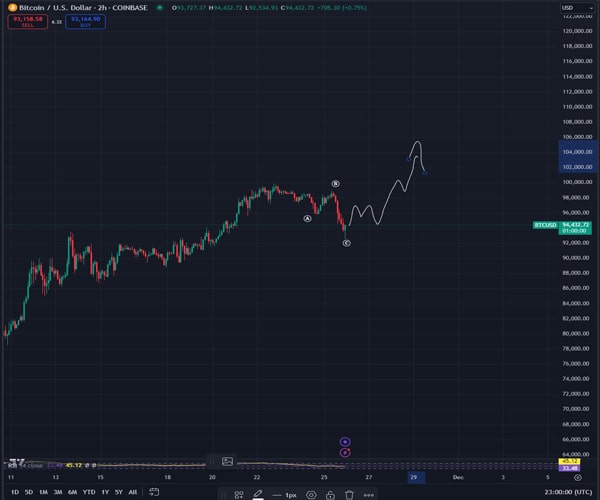Image resolution: width=600 pixels, height=500 pixels.
Task: Open more options ellipsis in drawing toolbar
Action: click(368, 495)
